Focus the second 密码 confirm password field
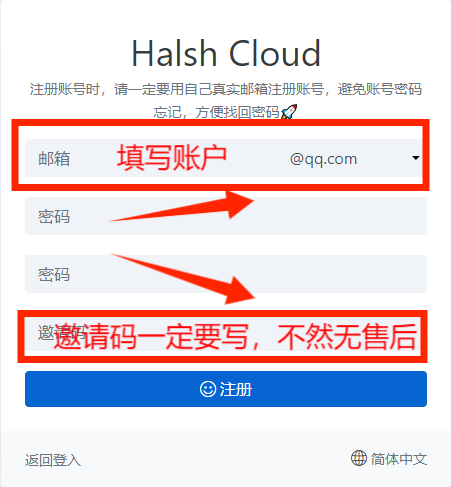Screen dimensions: 451x487 tap(226, 274)
